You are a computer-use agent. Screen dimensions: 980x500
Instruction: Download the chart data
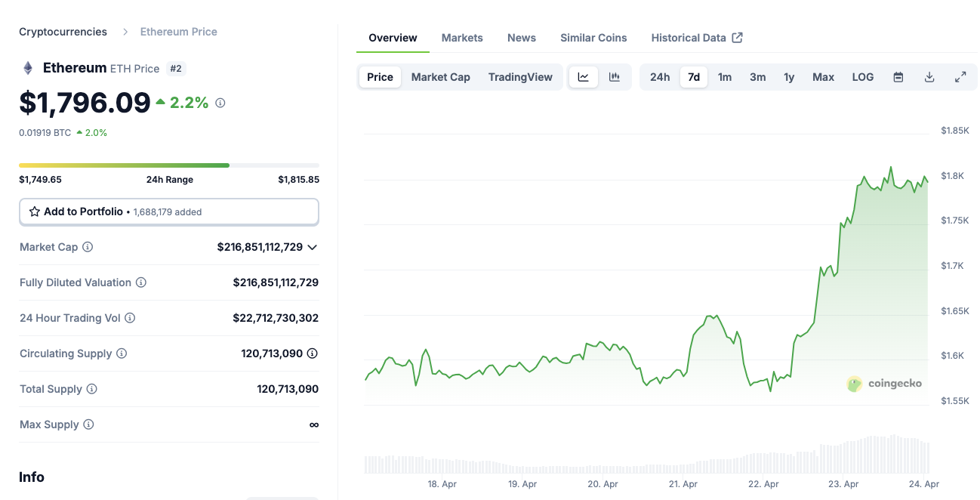click(x=929, y=77)
